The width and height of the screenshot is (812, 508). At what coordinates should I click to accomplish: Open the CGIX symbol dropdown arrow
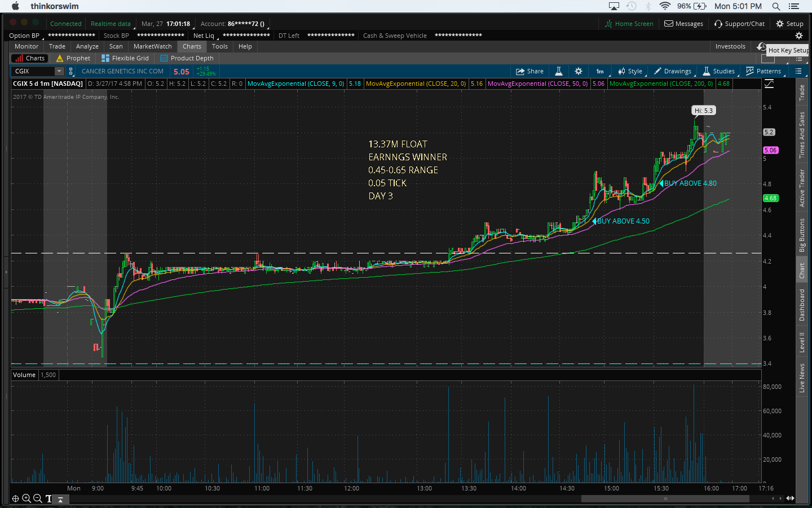point(59,71)
